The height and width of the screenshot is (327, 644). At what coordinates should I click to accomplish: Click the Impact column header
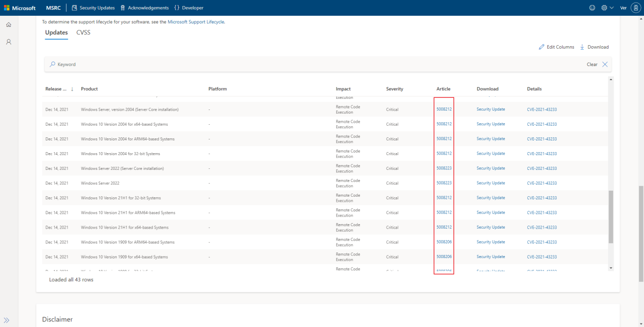click(343, 89)
